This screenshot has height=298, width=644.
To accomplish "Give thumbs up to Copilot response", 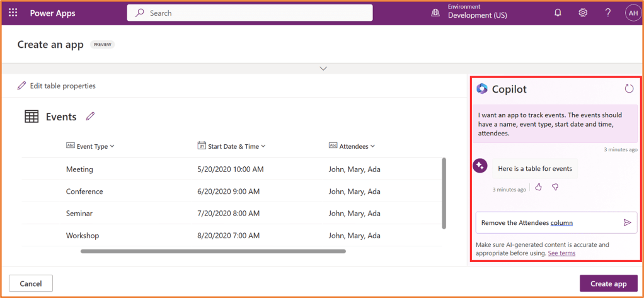I will coord(538,187).
